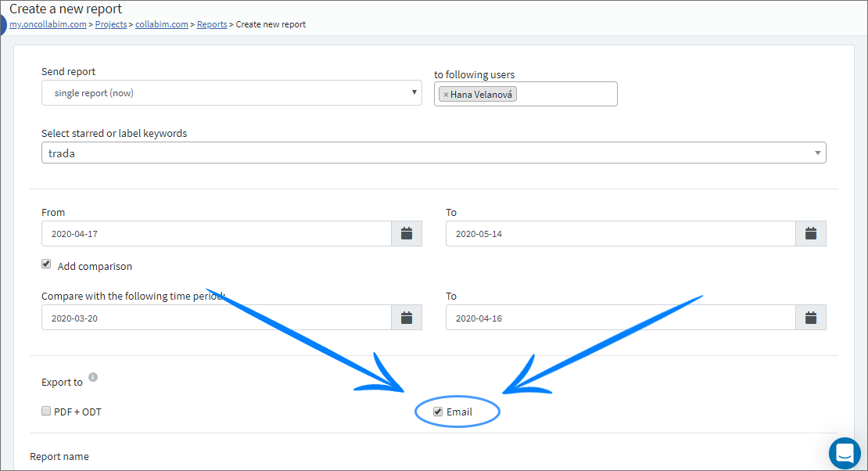Open the Send report dropdown
Viewport: 868px width, 471px height.
[231, 93]
